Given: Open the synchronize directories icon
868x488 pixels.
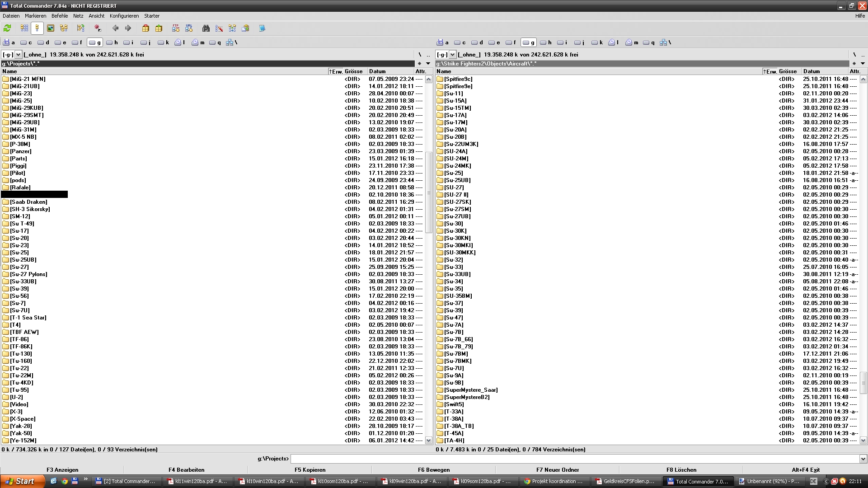Looking at the screenshot, I should [232, 28].
